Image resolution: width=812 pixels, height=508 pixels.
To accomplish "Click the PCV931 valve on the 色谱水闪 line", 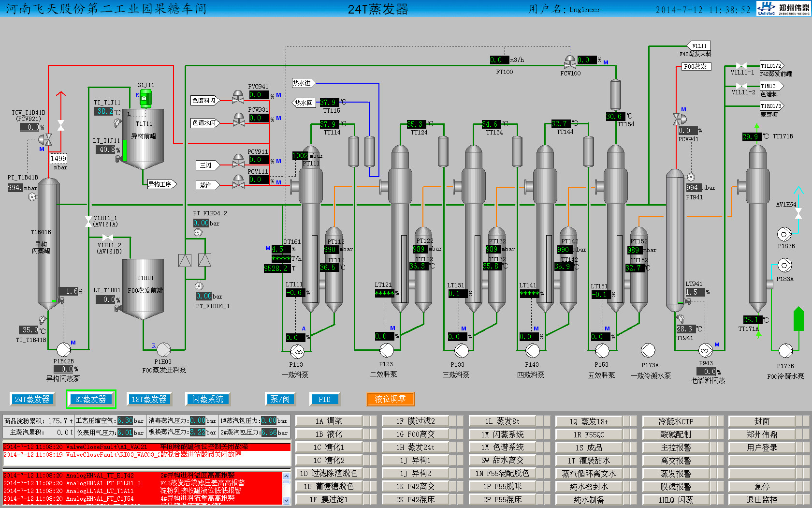I will (x=238, y=120).
